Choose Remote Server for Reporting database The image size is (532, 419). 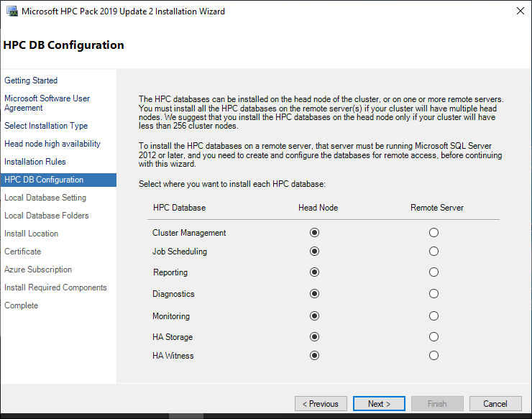point(434,272)
